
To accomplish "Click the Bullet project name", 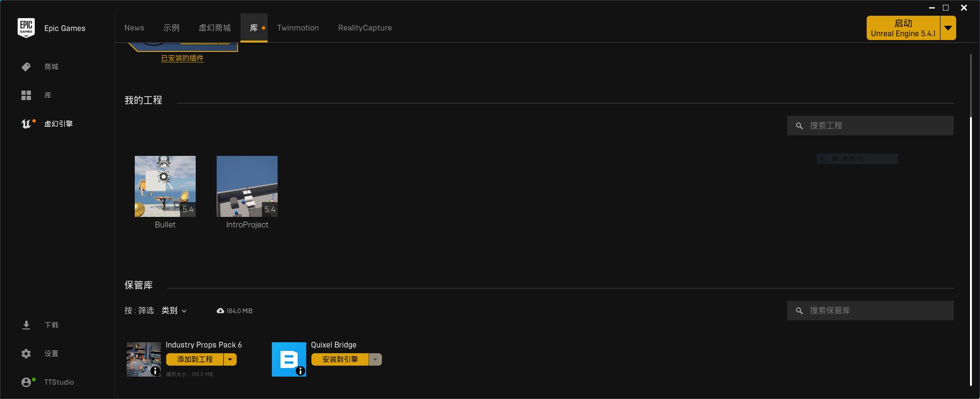I will coord(165,225).
